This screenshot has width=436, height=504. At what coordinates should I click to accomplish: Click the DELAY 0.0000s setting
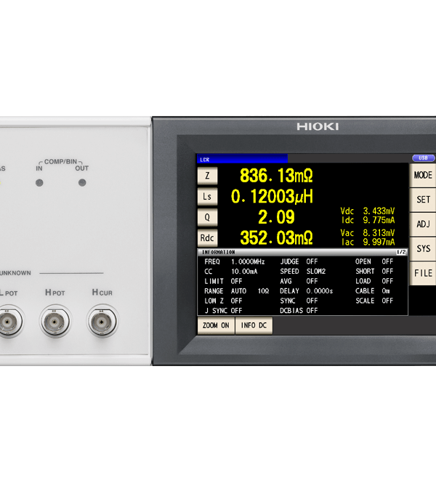click(307, 291)
